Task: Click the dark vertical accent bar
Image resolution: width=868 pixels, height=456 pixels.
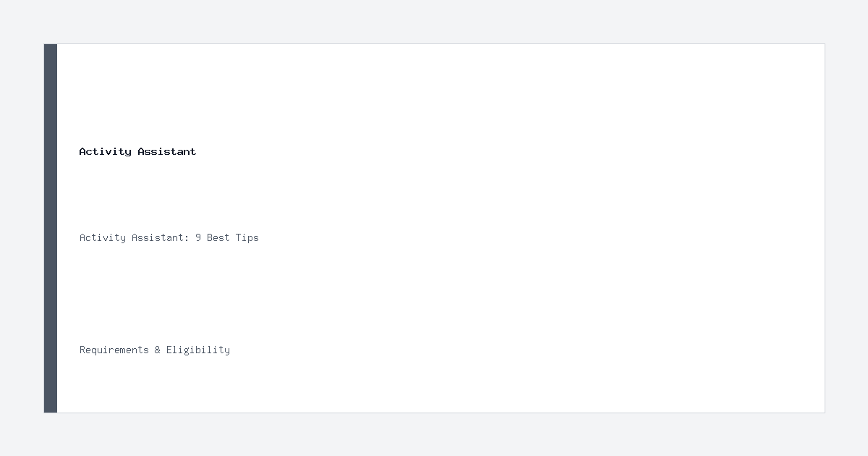Action: 51,228
